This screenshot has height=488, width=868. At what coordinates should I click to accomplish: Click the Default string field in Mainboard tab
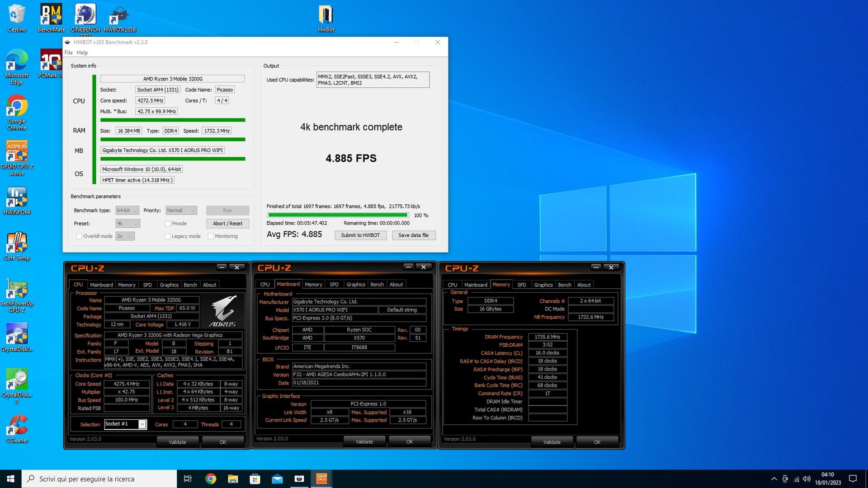pyautogui.click(x=402, y=310)
